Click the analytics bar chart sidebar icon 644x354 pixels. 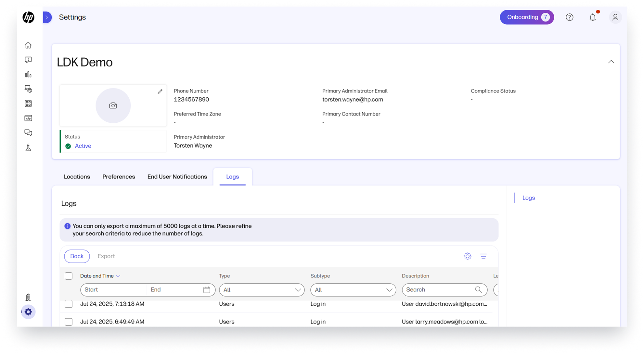tap(28, 74)
